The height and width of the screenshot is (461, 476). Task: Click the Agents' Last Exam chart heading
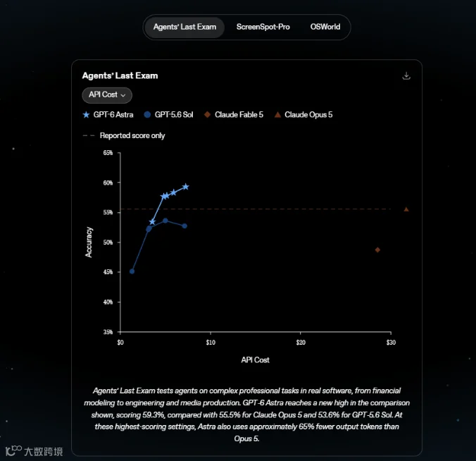[x=120, y=75]
